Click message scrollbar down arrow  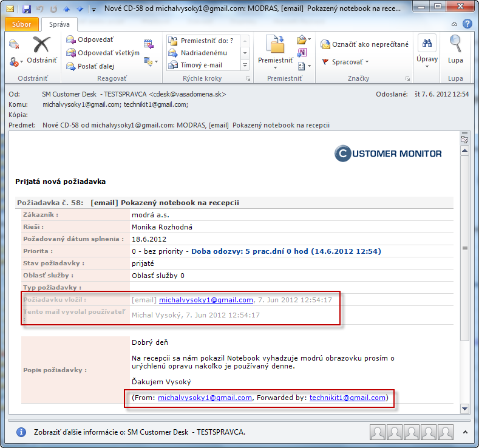tap(464, 409)
